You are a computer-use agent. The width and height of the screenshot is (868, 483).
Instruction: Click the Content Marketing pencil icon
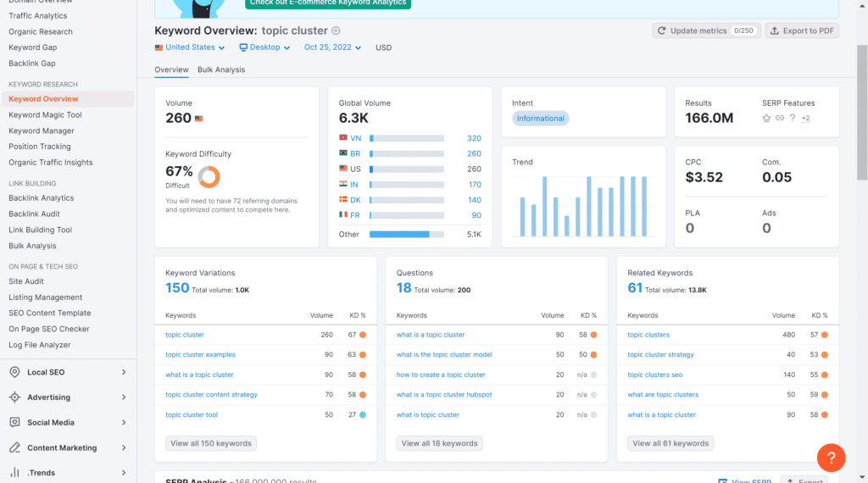coord(15,447)
